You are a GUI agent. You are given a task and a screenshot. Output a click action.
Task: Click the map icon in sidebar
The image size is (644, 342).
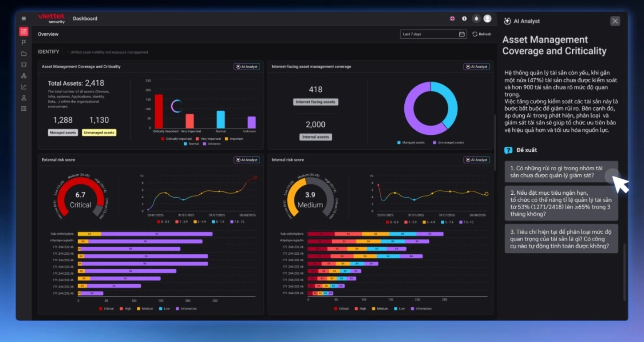(x=24, y=109)
